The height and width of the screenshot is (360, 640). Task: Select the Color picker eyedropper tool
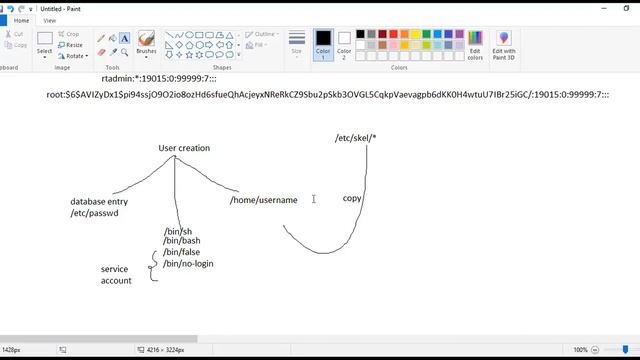pos(113,52)
